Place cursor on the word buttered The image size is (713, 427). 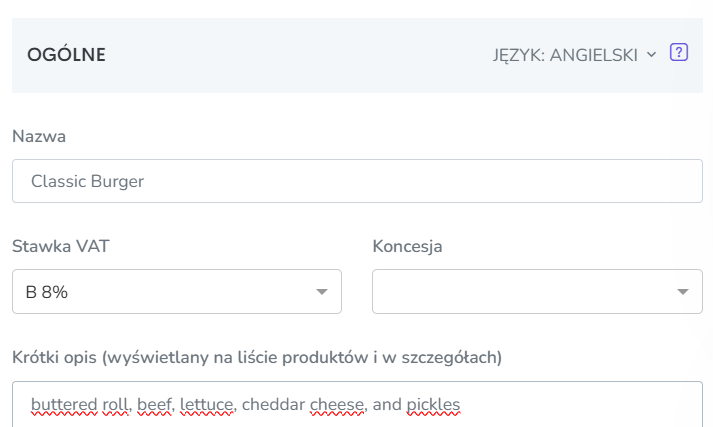click(64, 404)
